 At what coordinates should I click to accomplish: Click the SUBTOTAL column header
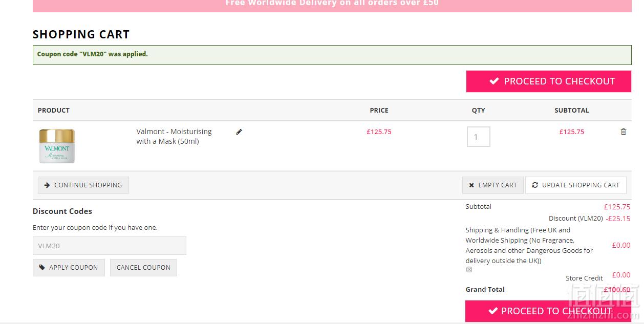(572, 110)
